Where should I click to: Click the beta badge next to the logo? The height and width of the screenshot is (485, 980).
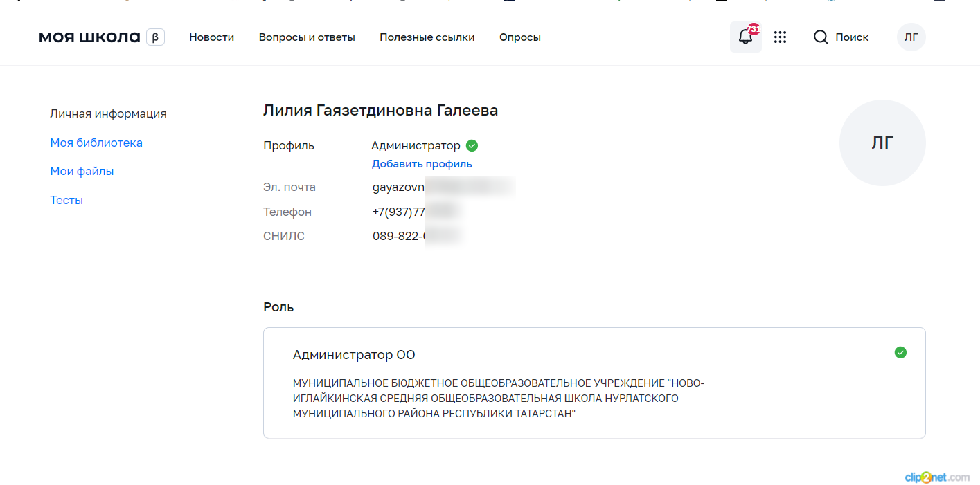coord(155,37)
